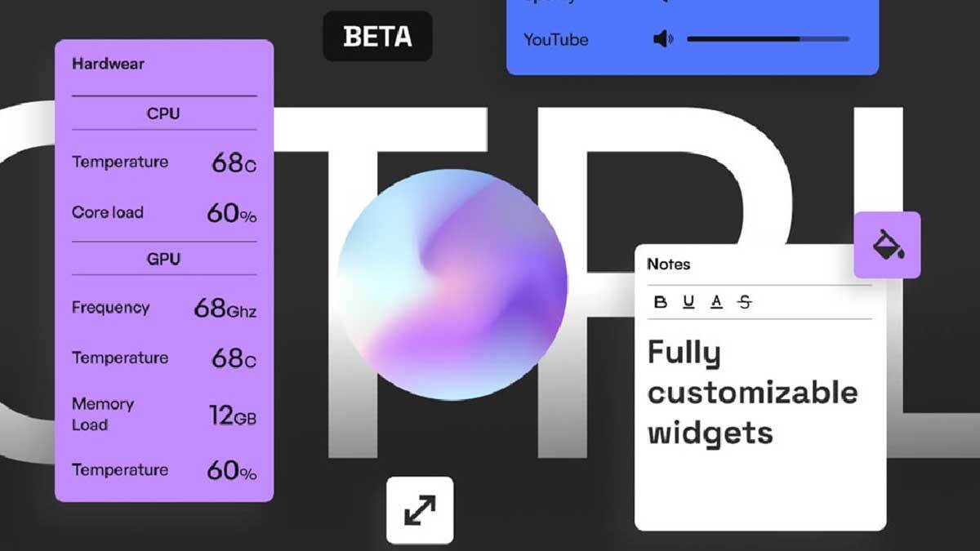Expand the CPU section of the Hardware widget
This screenshot has height=551, width=980.
[164, 113]
